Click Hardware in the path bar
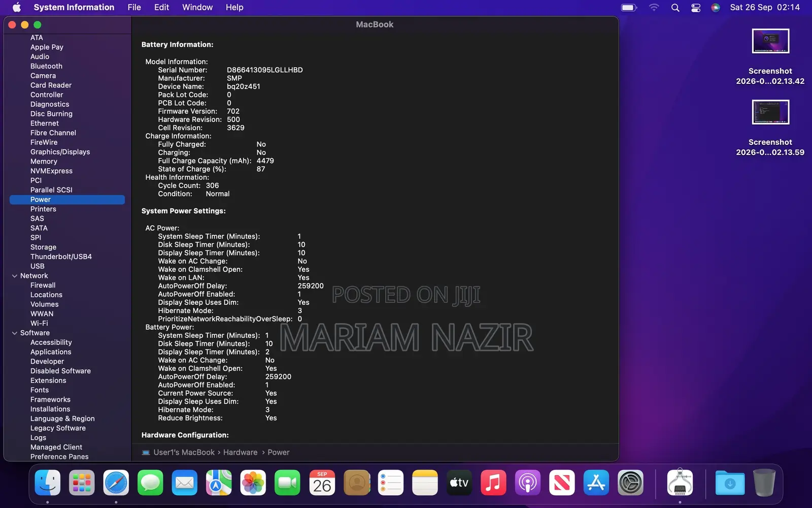The image size is (812, 508). pos(241,452)
